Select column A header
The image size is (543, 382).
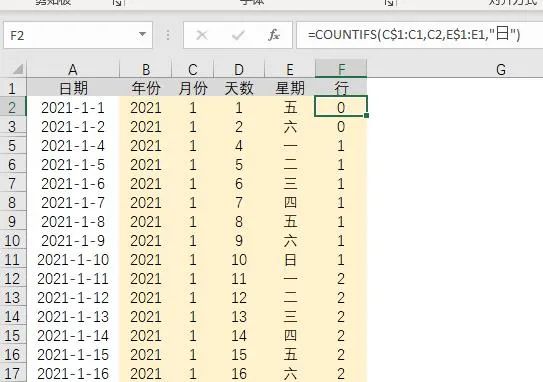pyautogui.click(x=73, y=70)
